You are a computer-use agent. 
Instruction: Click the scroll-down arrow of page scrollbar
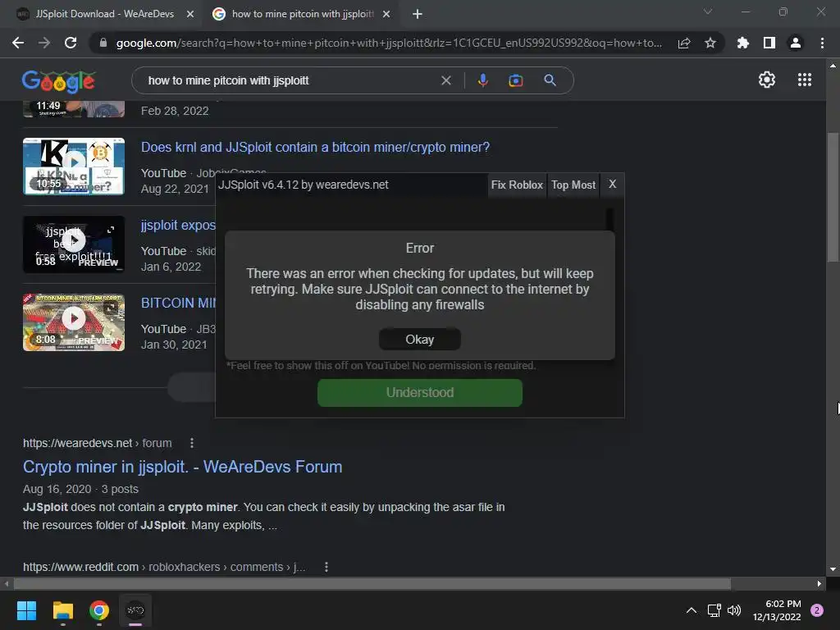pos(833,569)
